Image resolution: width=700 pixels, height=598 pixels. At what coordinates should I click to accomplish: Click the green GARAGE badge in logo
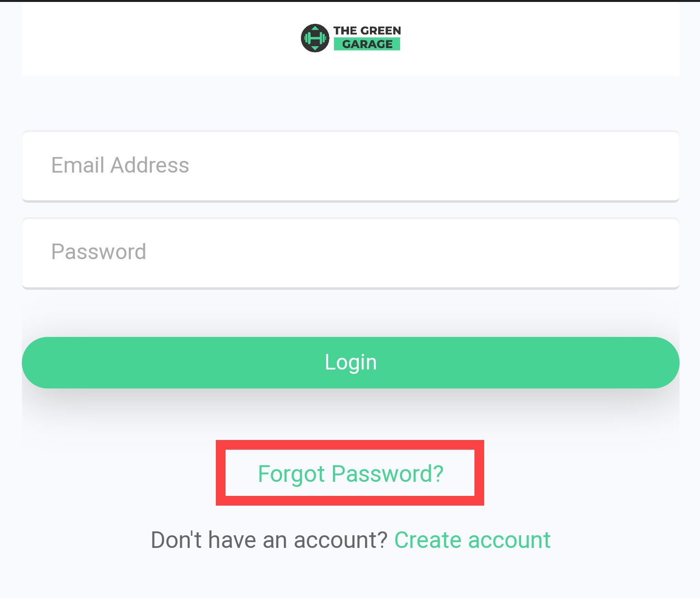(367, 44)
